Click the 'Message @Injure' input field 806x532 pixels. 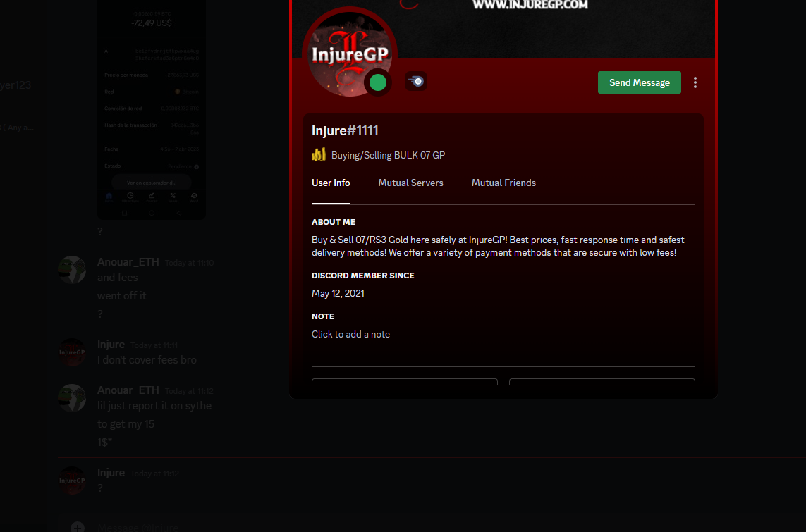(x=138, y=527)
